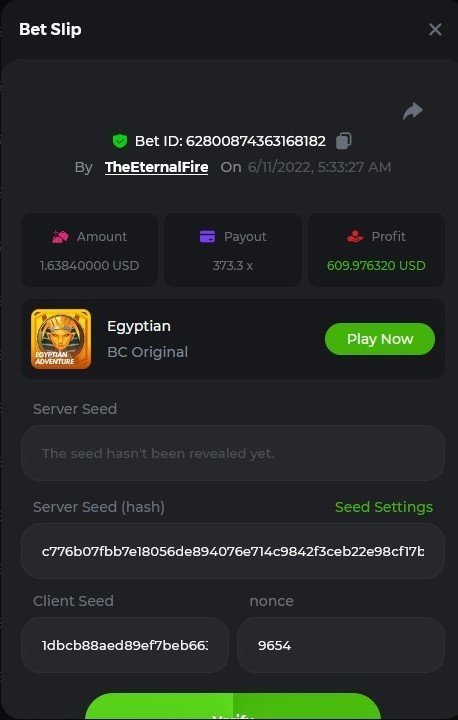Click the green verified shield icon

pyautogui.click(x=120, y=141)
